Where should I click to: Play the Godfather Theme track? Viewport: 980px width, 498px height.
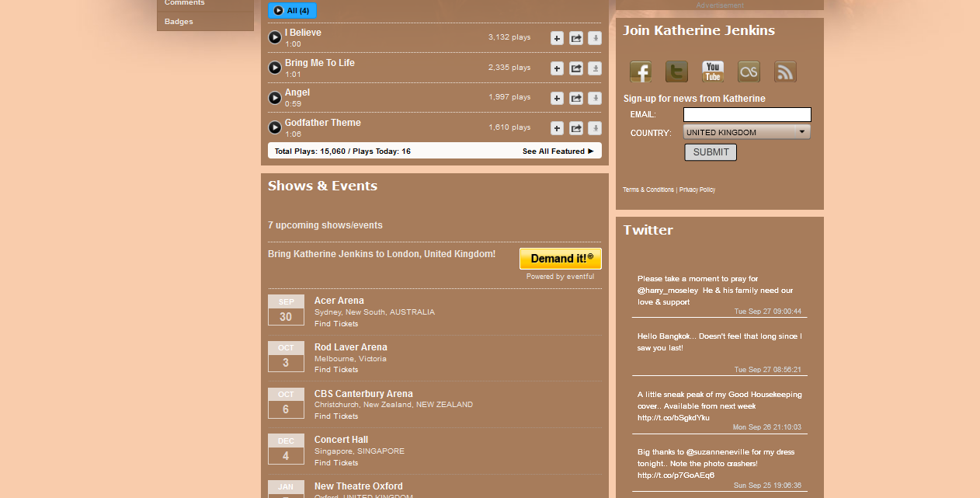point(275,127)
